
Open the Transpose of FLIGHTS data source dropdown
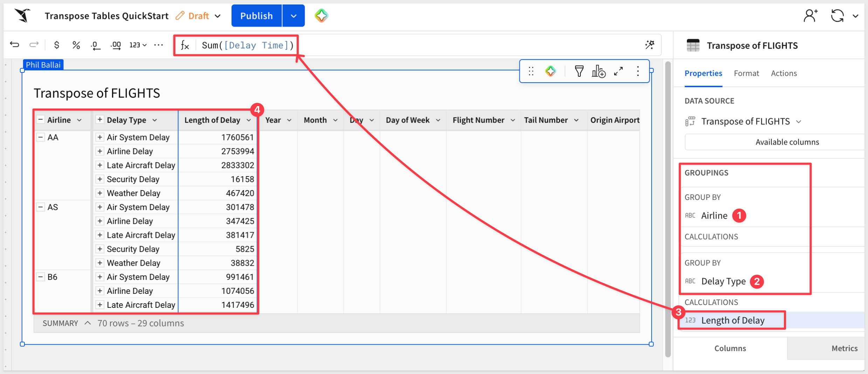799,122
